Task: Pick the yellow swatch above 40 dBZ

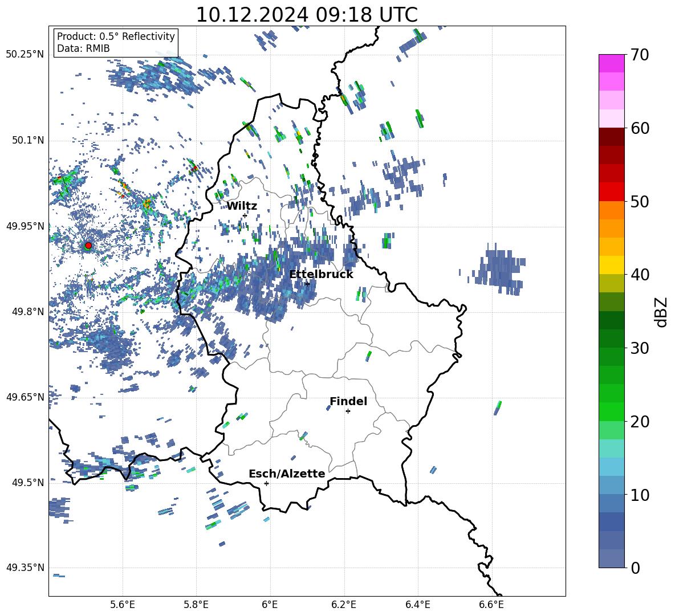Action: click(612, 265)
